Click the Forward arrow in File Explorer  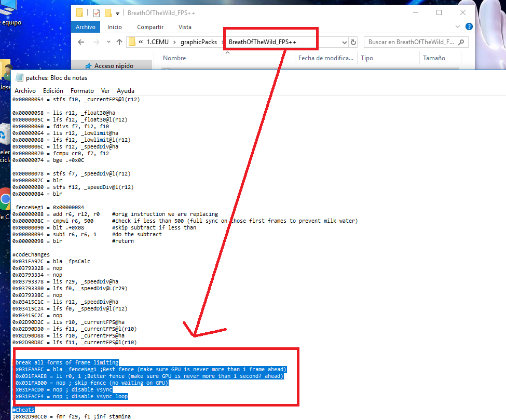(x=96, y=42)
